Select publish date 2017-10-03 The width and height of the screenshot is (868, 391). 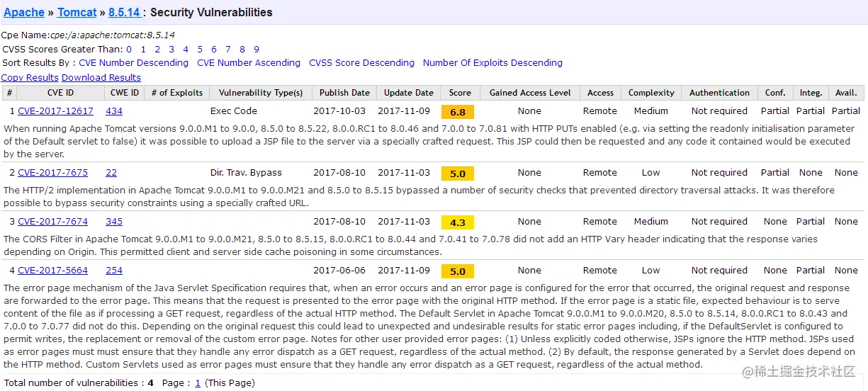tap(339, 111)
